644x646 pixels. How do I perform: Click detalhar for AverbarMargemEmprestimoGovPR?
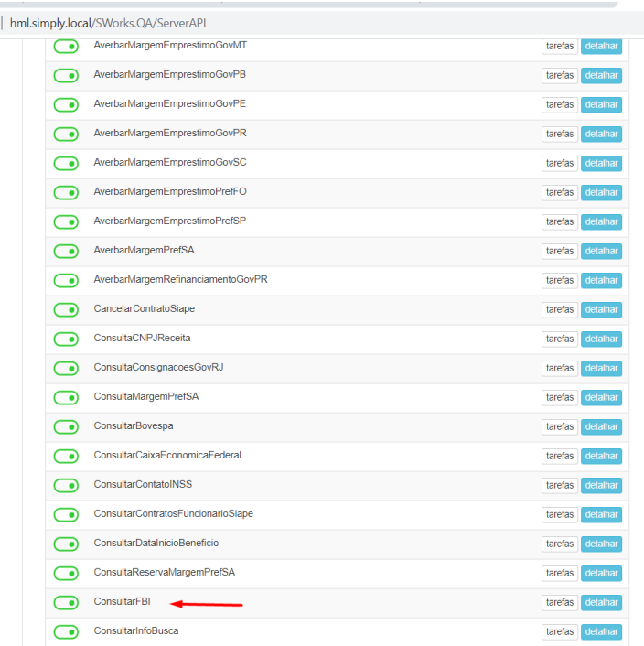click(x=601, y=134)
